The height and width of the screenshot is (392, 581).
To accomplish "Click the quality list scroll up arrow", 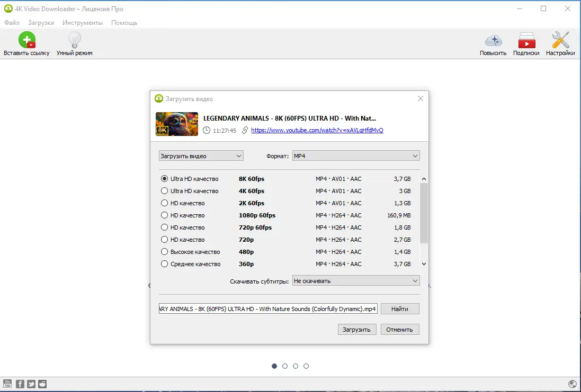I will coord(424,179).
